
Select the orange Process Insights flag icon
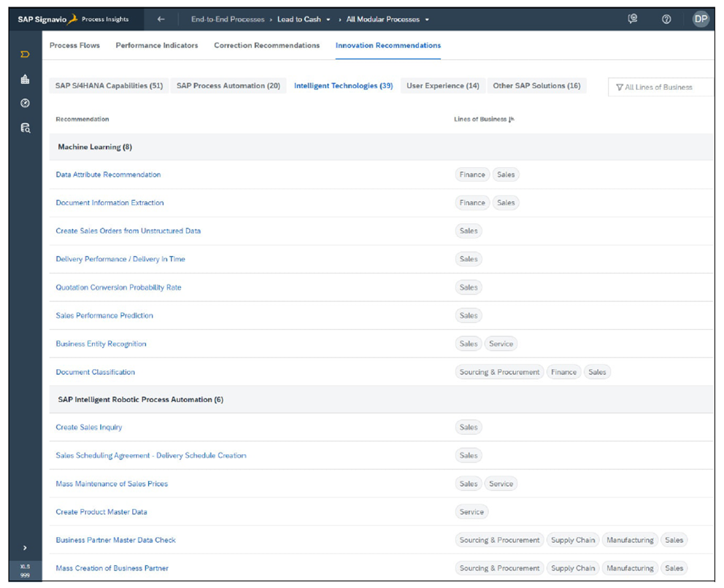point(25,54)
